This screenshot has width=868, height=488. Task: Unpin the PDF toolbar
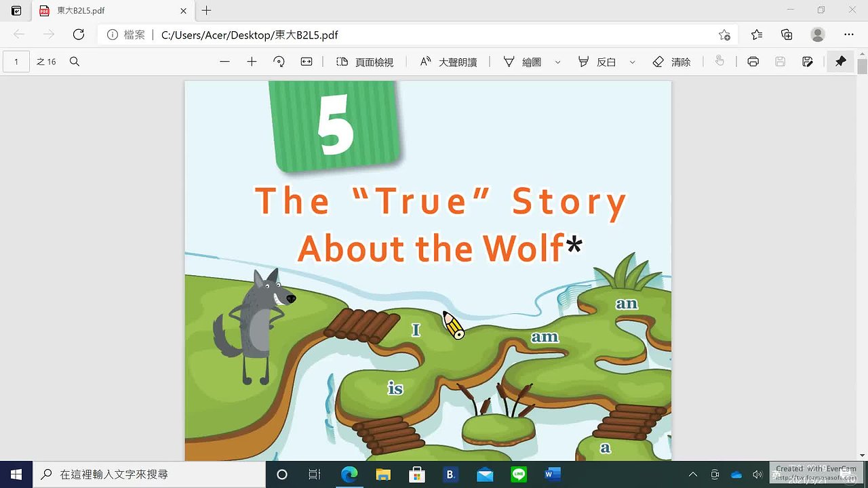click(x=841, y=62)
